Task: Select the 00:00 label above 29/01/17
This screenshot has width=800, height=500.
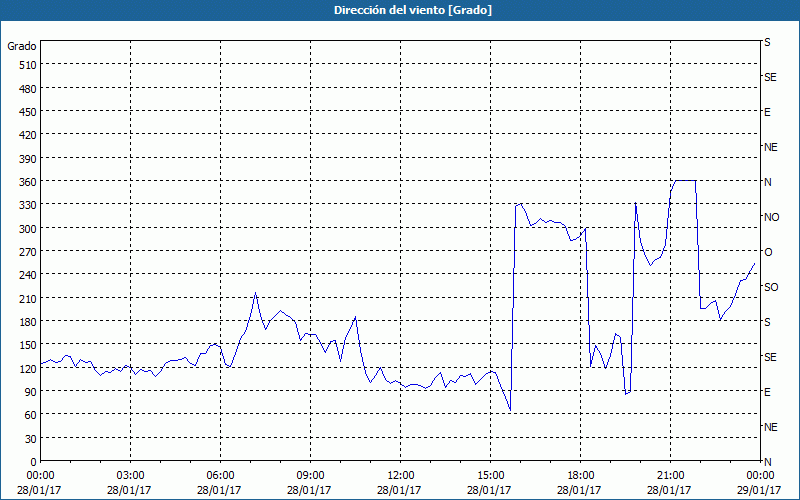Action: [x=760, y=476]
